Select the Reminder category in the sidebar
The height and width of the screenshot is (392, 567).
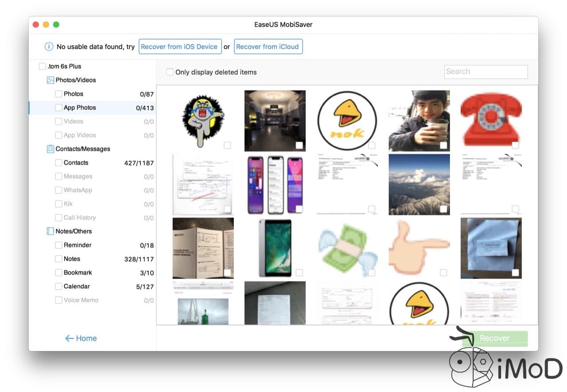78,245
